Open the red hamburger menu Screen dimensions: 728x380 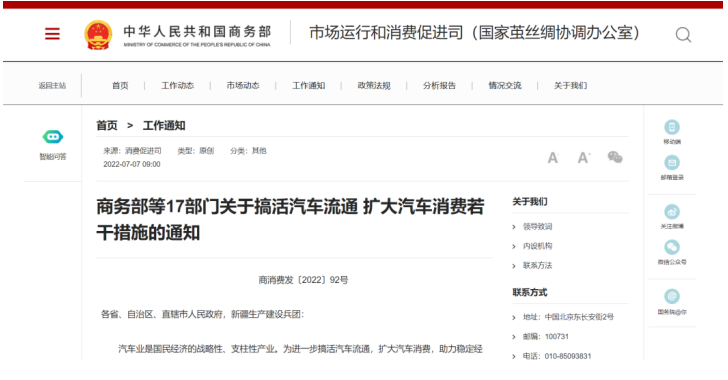[x=52, y=33]
